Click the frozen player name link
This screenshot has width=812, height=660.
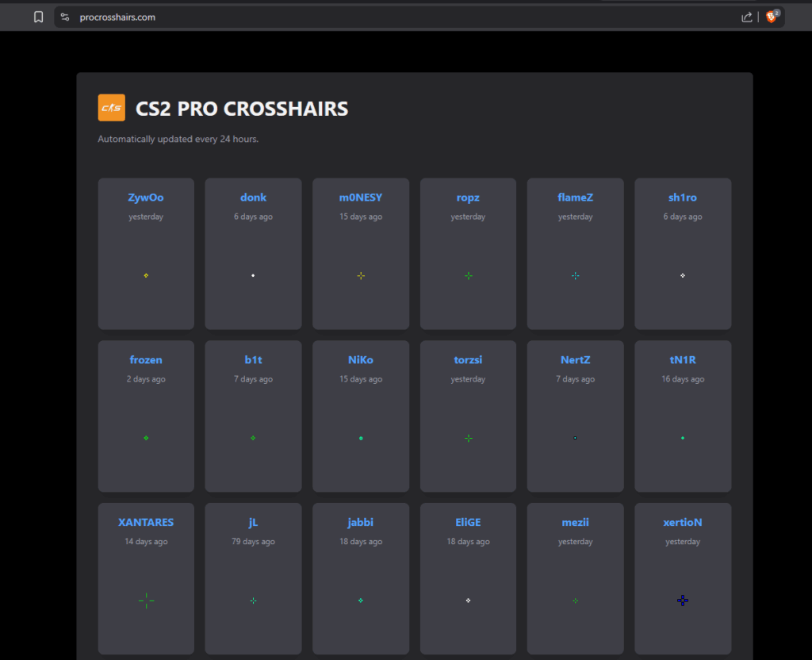point(146,360)
